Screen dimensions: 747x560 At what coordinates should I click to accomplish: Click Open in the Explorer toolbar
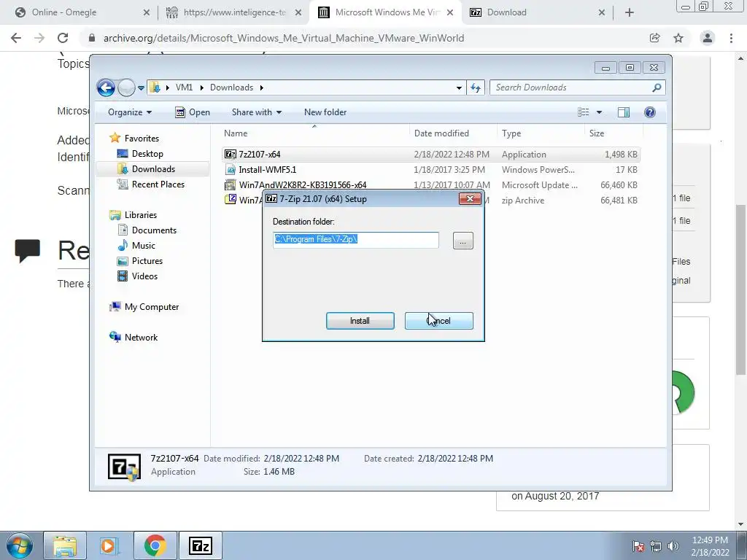tap(193, 112)
